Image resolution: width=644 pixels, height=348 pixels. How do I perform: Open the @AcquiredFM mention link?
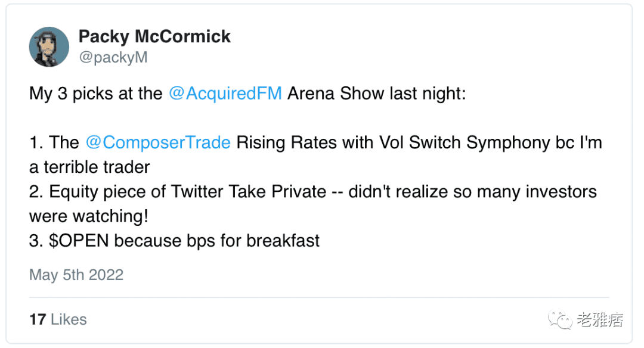[x=225, y=94]
